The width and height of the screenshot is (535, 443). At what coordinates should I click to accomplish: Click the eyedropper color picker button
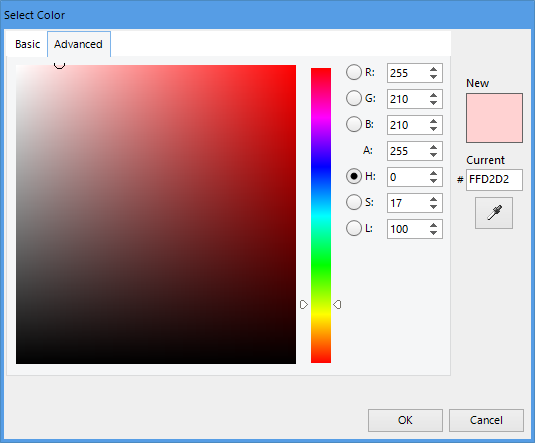tap(494, 213)
